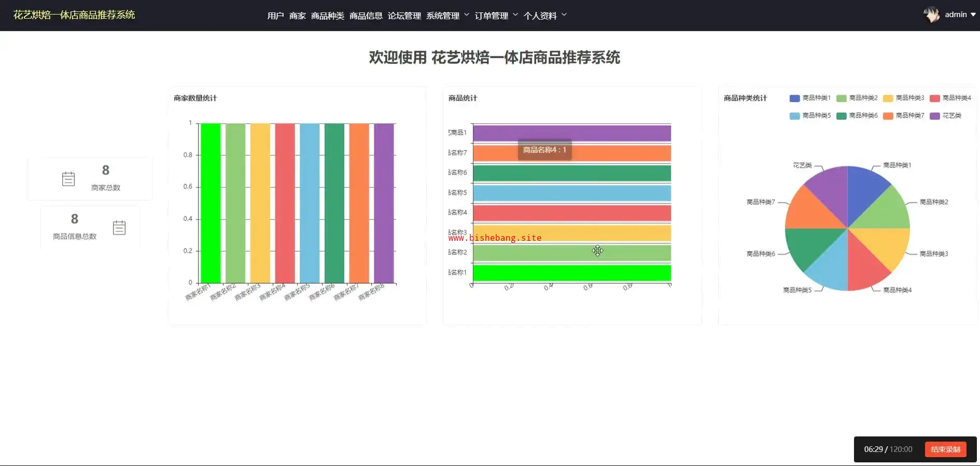The height and width of the screenshot is (466, 980).
Task: Go to the 商家 page
Action: click(297, 16)
